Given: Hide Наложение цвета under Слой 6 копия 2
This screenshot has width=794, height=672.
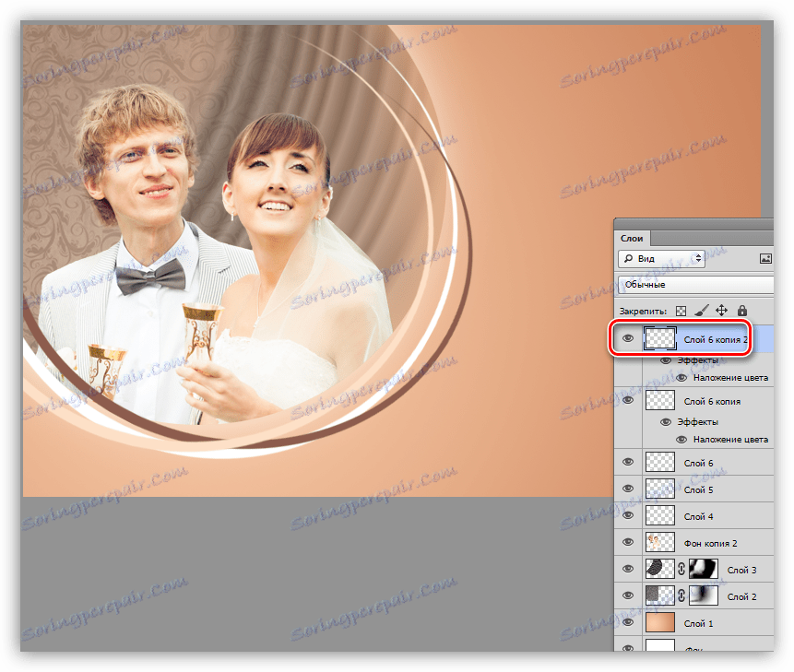Looking at the screenshot, I should point(681,378).
